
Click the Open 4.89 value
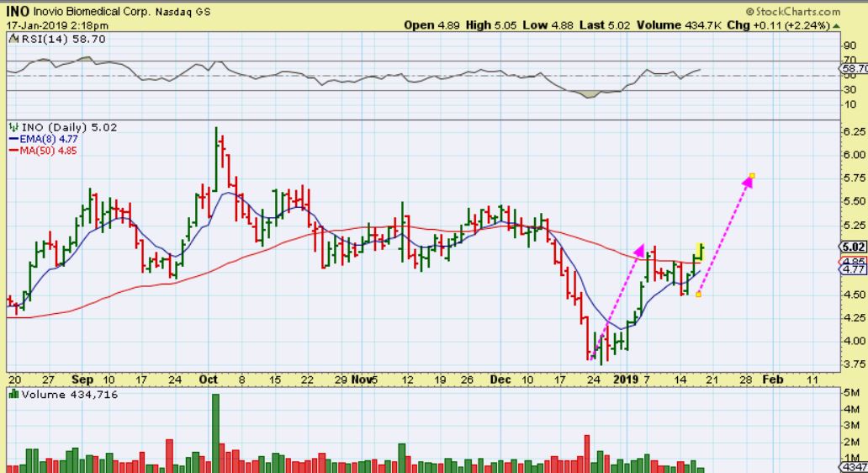pos(431,25)
